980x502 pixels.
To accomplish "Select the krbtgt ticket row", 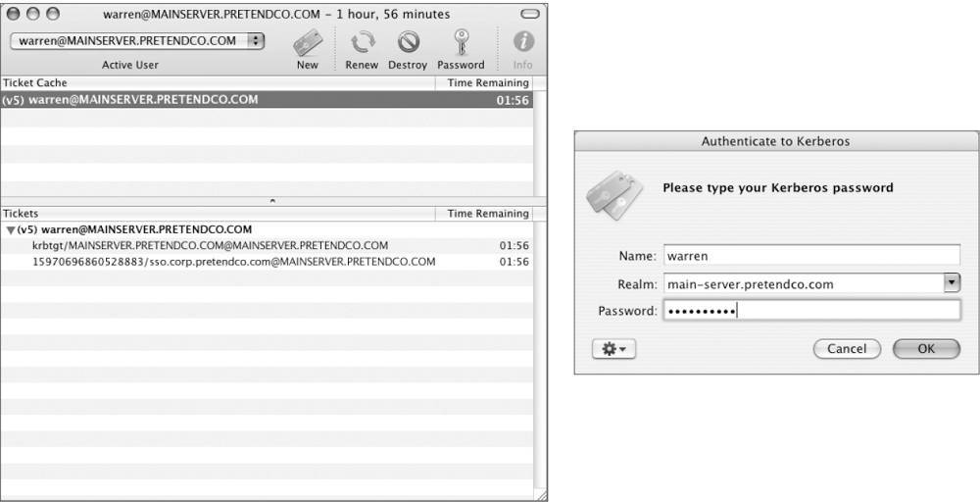I will point(267,246).
